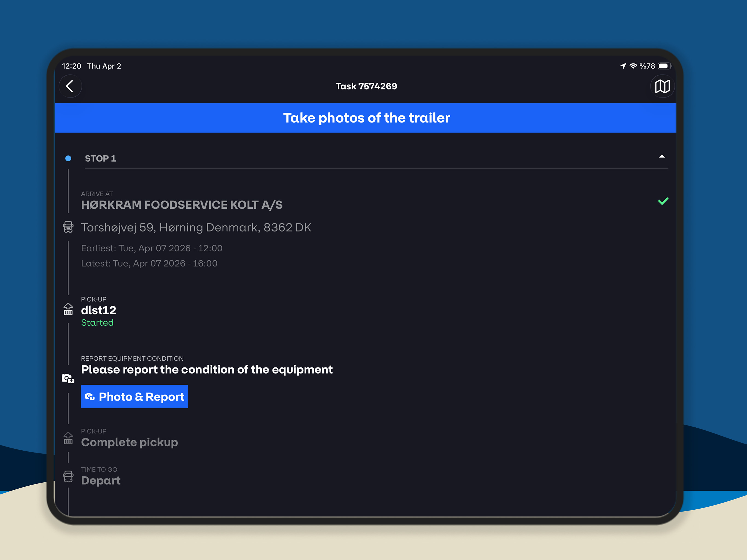Screen dimensions: 747x560
Task: Click the Thu Apr 2 date
Action: point(104,66)
